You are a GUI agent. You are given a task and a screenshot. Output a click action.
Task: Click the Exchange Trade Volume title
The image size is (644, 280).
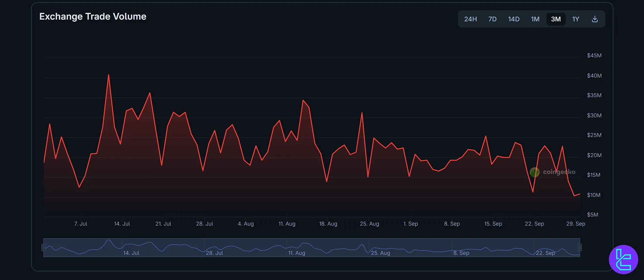click(x=93, y=17)
